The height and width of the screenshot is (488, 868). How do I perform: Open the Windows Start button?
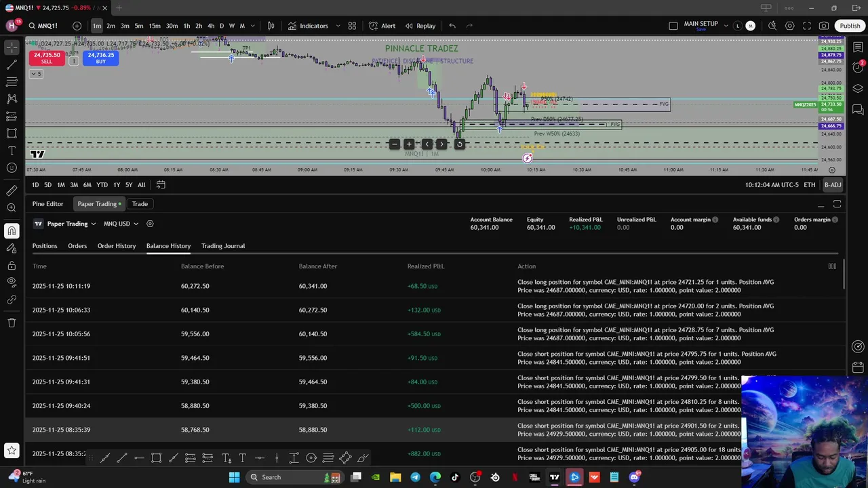pyautogui.click(x=234, y=477)
